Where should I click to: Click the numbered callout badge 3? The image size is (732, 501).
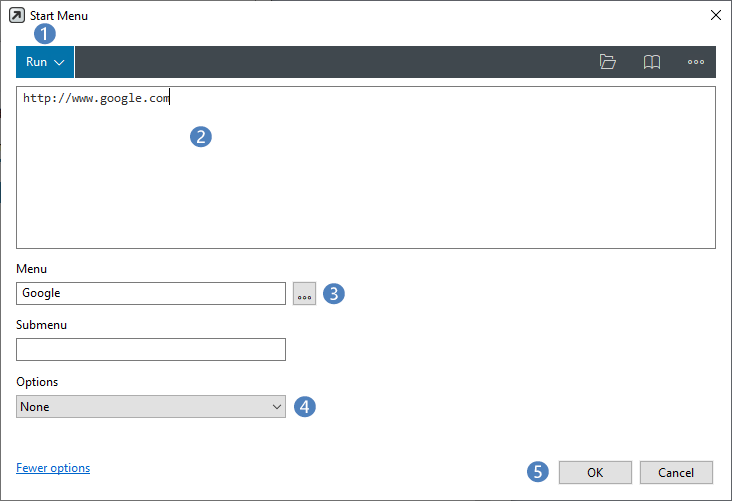[x=334, y=294]
